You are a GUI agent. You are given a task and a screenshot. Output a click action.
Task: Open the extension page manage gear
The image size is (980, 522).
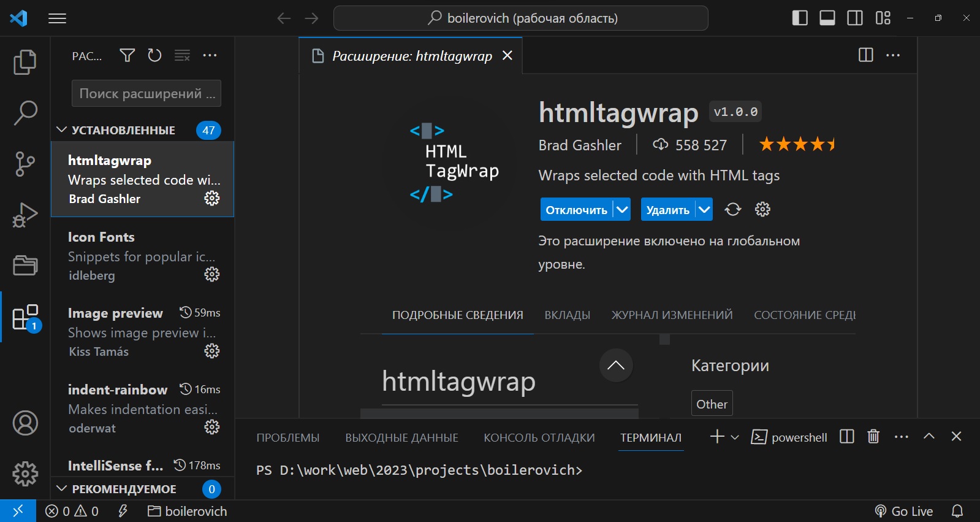pyautogui.click(x=762, y=210)
